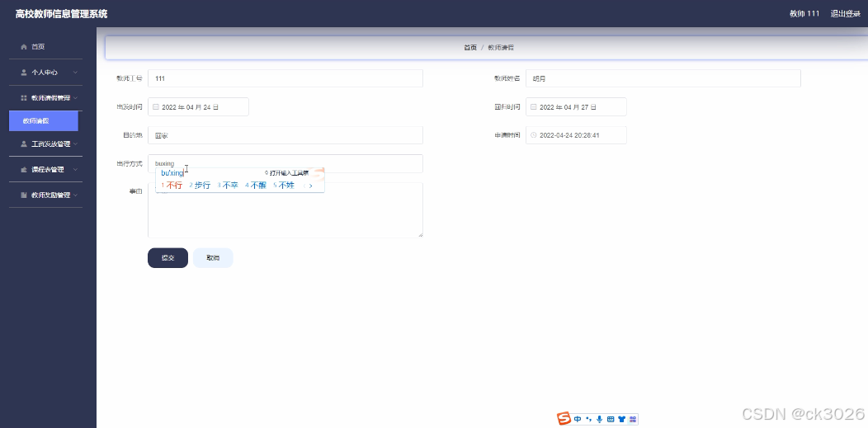Click the 目的地 input field
The height and width of the screenshot is (428, 868).
coord(285,135)
